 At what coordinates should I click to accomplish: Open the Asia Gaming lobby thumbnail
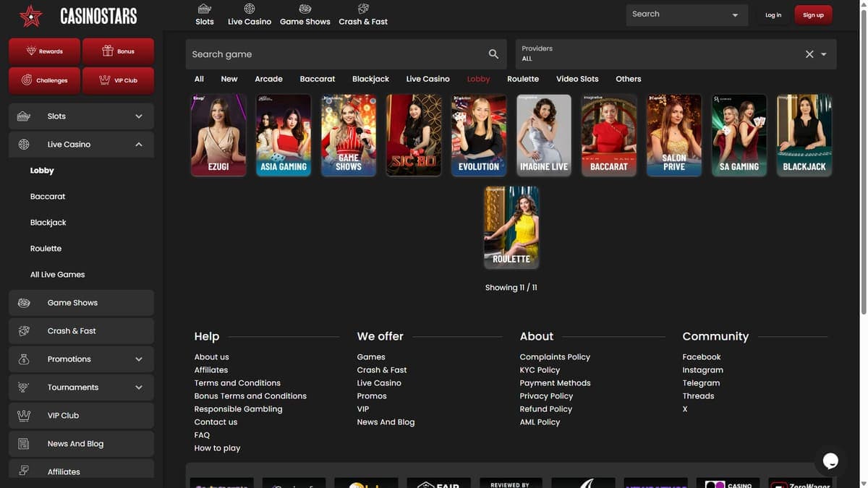[284, 135]
